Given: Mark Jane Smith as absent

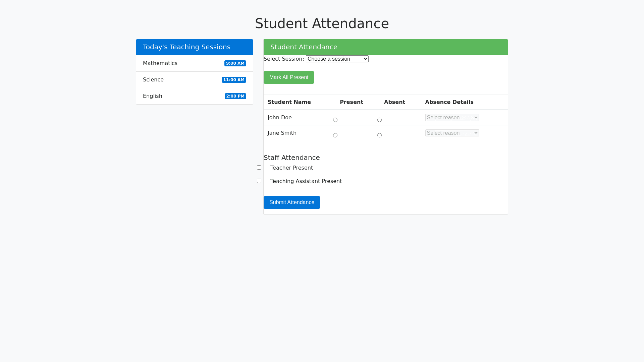Looking at the screenshot, I should click(x=379, y=135).
